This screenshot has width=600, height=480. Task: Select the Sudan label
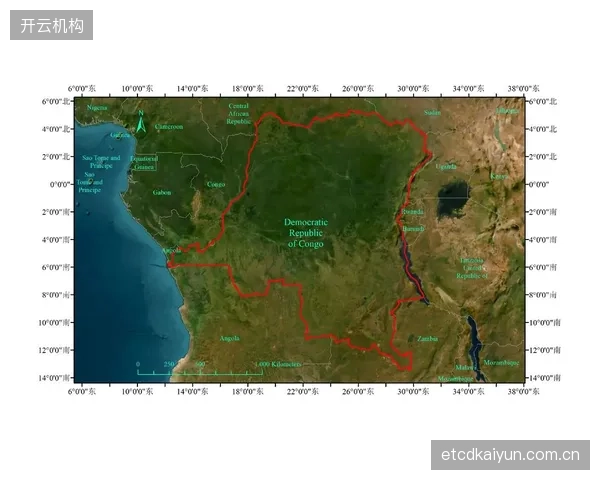(432, 113)
